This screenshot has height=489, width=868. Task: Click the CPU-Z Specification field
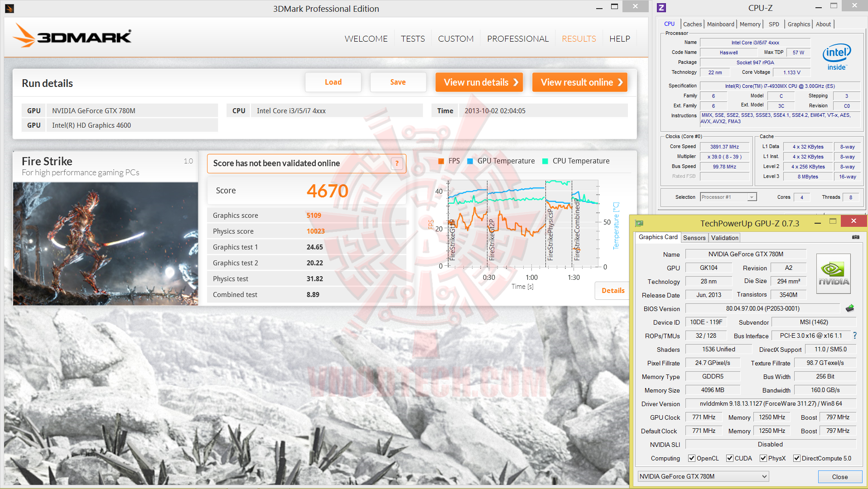(780, 86)
